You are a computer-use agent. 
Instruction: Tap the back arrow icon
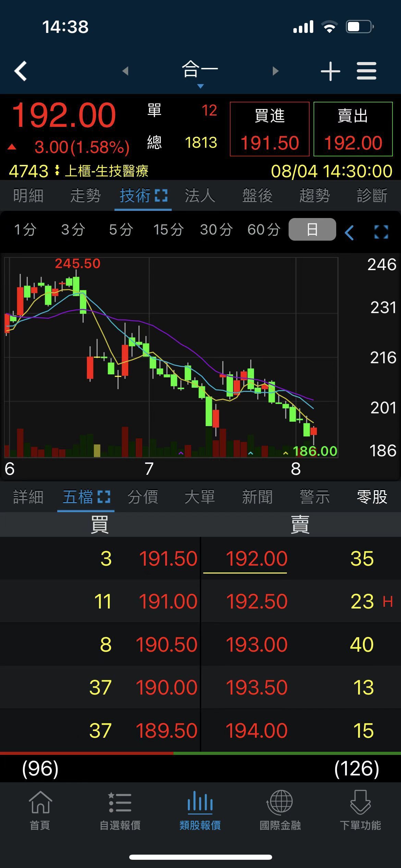[21, 71]
